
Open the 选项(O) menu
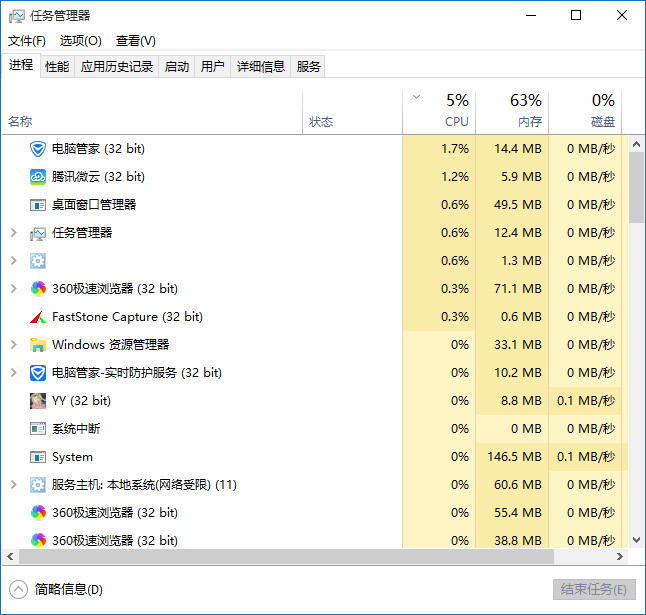[81, 41]
